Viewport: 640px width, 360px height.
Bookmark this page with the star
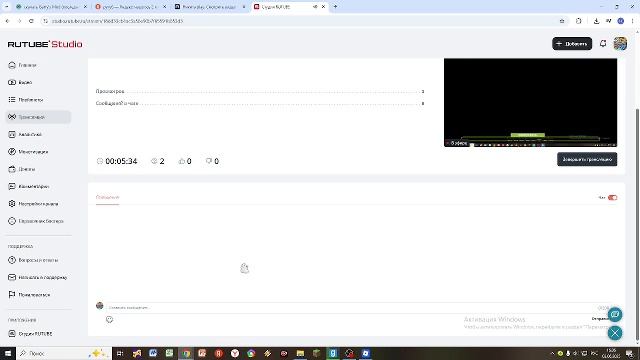562,21
